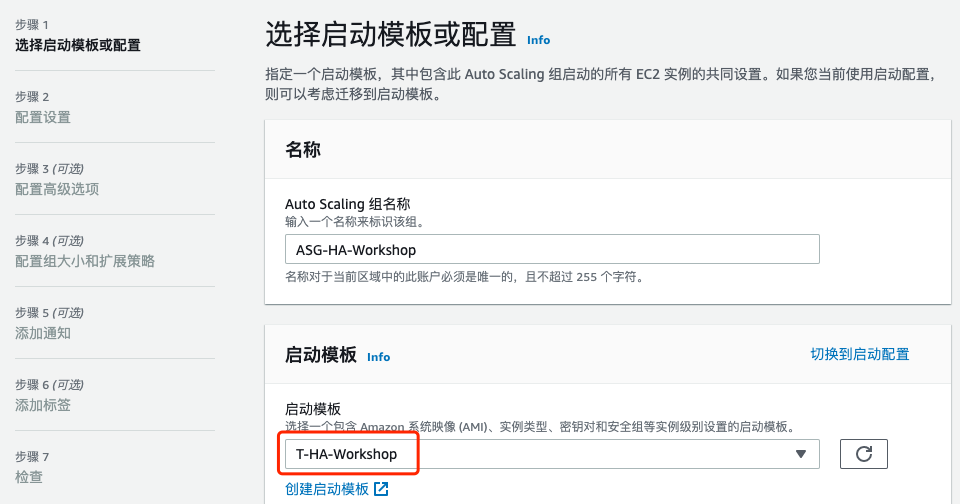Jump to step 3 配置高级选项
Screen dimensions: 960x504
coord(57,189)
